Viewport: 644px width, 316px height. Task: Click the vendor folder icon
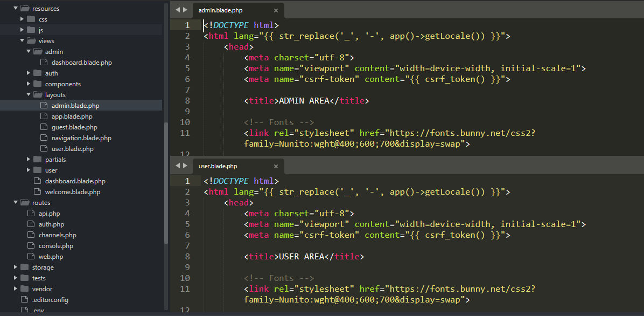click(x=24, y=289)
